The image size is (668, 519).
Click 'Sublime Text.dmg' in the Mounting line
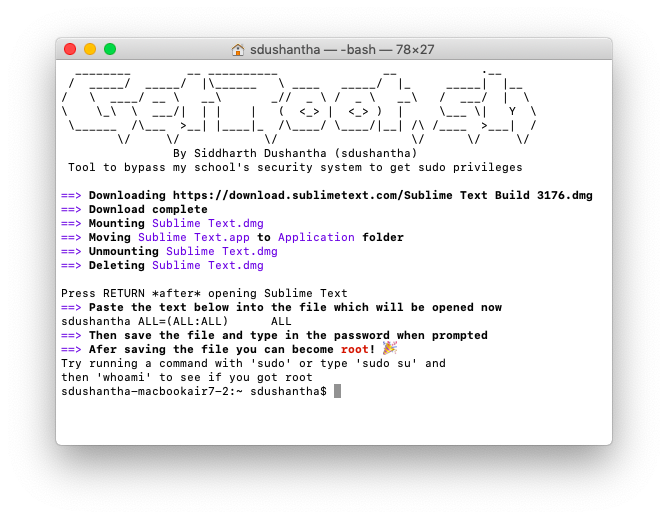[207, 223]
